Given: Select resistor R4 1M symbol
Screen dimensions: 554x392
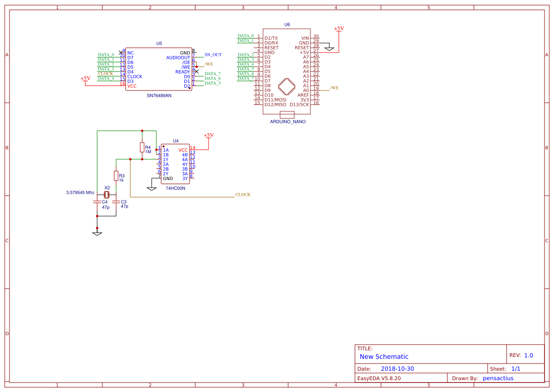Looking at the screenshot, I should pos(142,147).
